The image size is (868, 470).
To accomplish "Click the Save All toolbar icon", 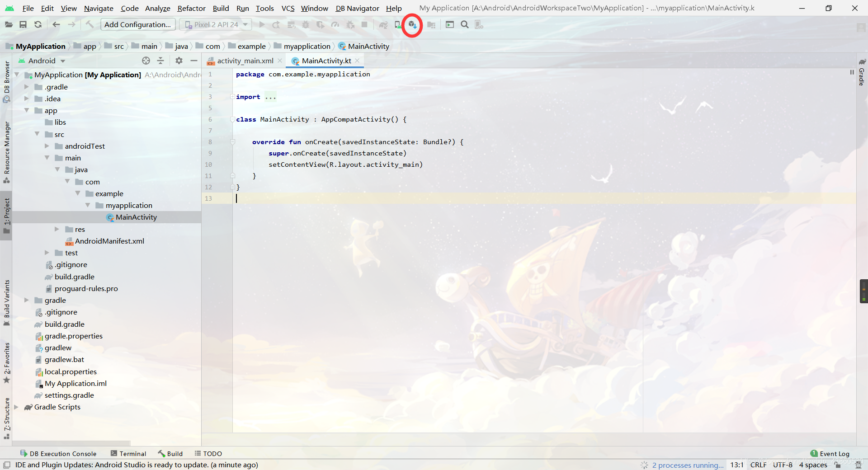I will pyautogui.click(x=23, y=24).
